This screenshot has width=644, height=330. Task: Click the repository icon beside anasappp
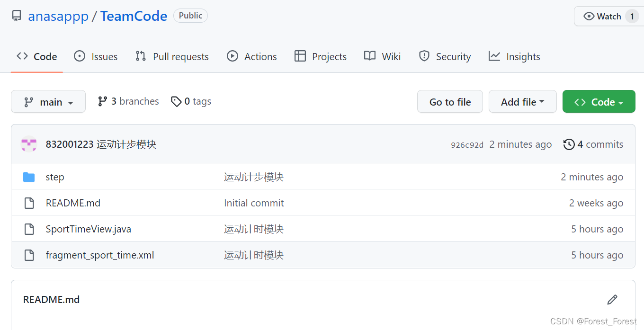click(x=17, y=16)
